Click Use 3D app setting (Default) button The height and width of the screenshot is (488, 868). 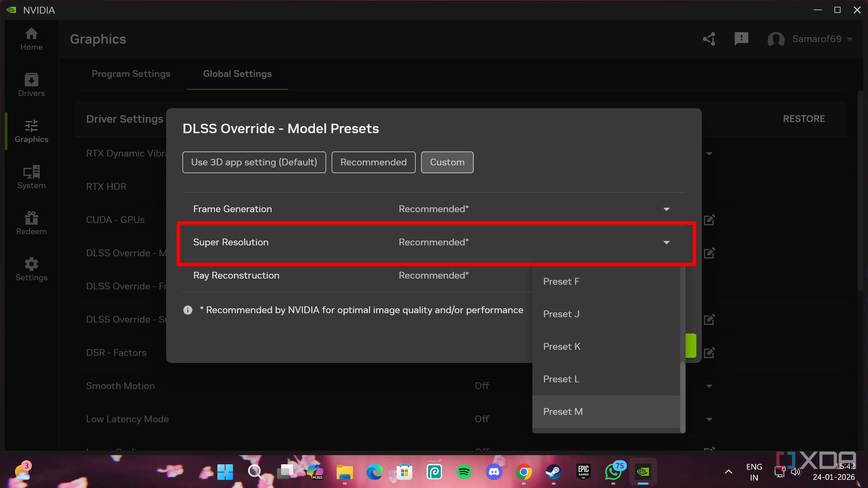[254, 162]
